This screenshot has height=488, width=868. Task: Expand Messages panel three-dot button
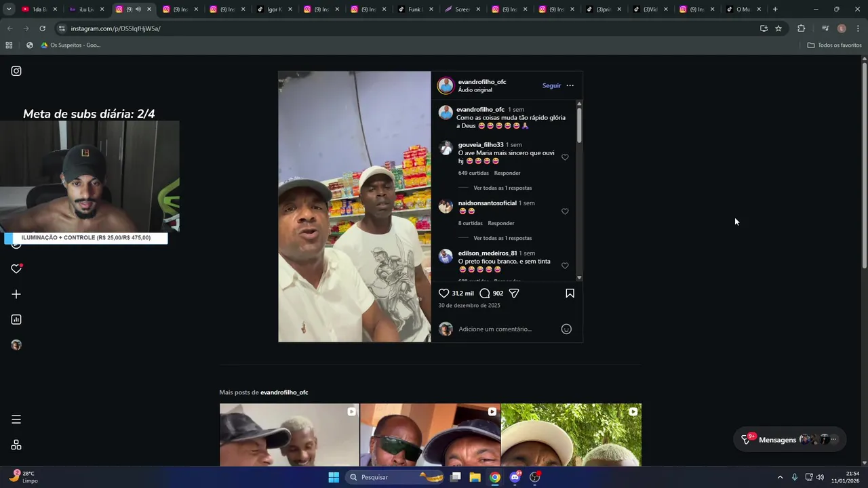click(834, 439)
